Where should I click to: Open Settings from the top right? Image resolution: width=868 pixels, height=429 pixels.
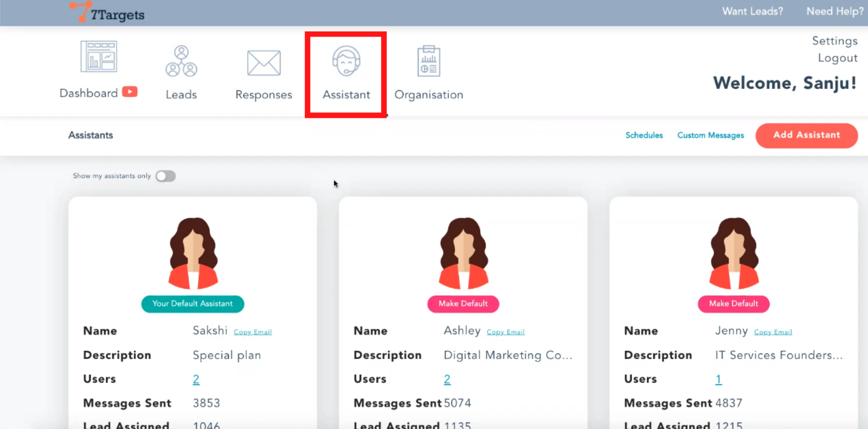[835, 41]
